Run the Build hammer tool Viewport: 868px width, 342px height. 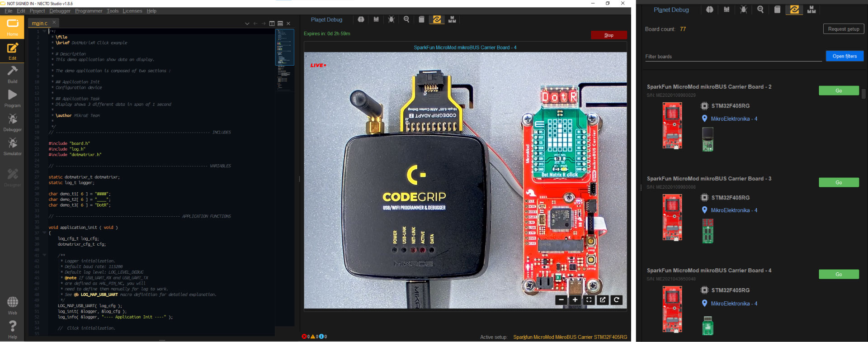pos(12,75)
